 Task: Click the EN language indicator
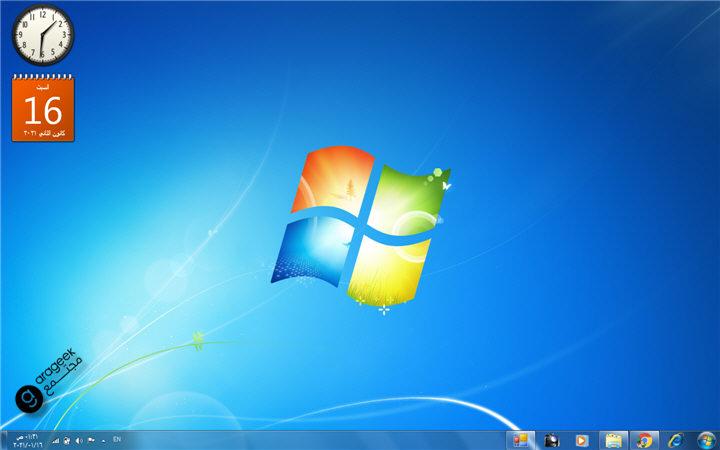(x=117, y=439)
